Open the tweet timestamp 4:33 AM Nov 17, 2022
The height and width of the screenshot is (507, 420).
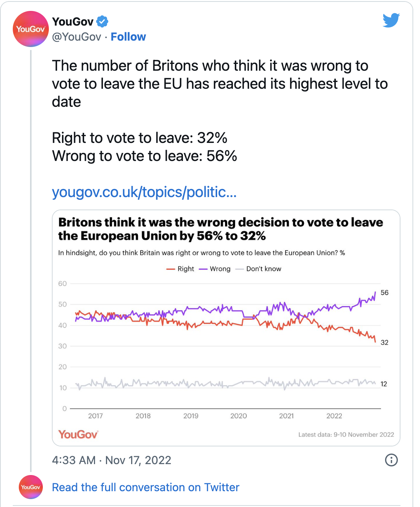(112, 460)
